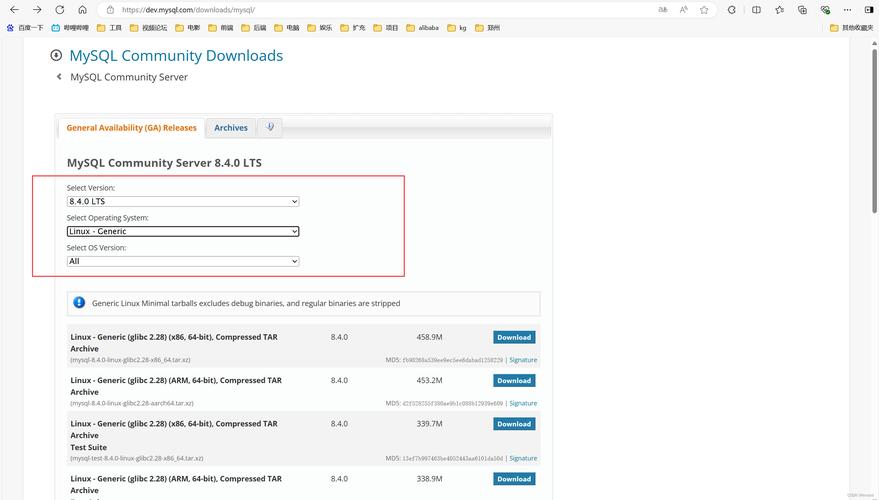Screen dimensions: 879x500
Task: Open the browser home page icon
Action: click(x=82, y=10)
